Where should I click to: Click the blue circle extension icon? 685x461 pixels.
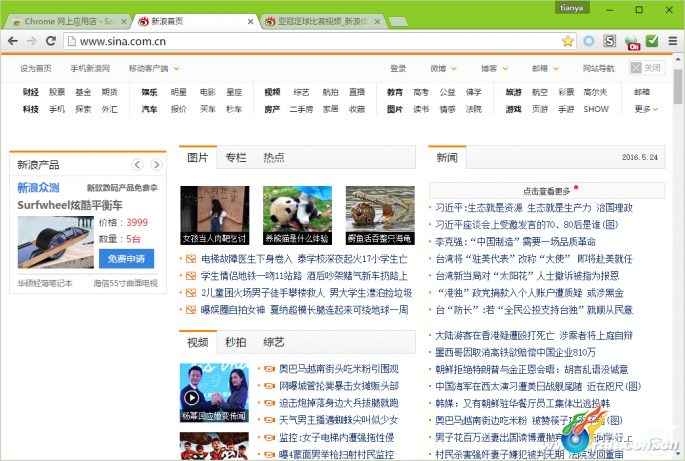tap(589, 41)
